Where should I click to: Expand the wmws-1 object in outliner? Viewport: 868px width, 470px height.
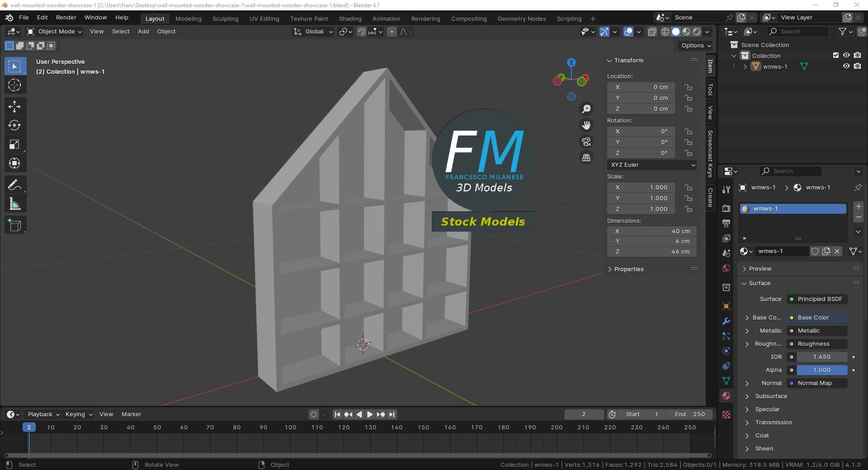(x=745, y=66)
